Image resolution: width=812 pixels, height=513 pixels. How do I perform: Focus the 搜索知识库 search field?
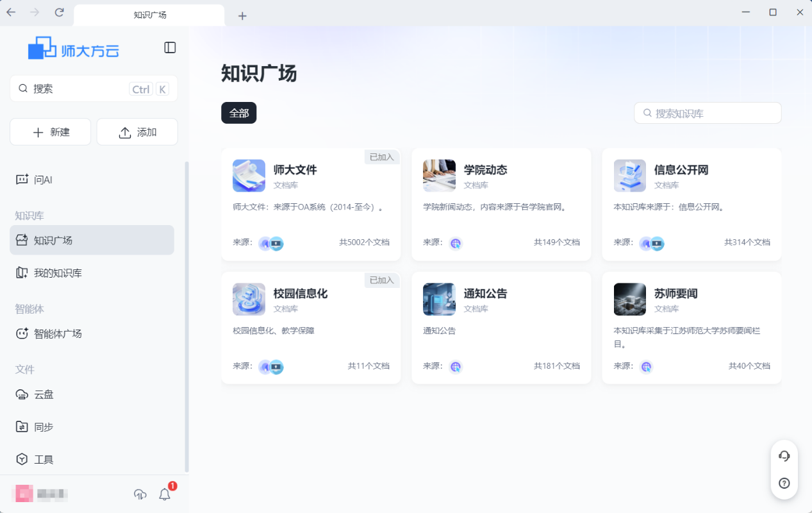coord(708,113)
